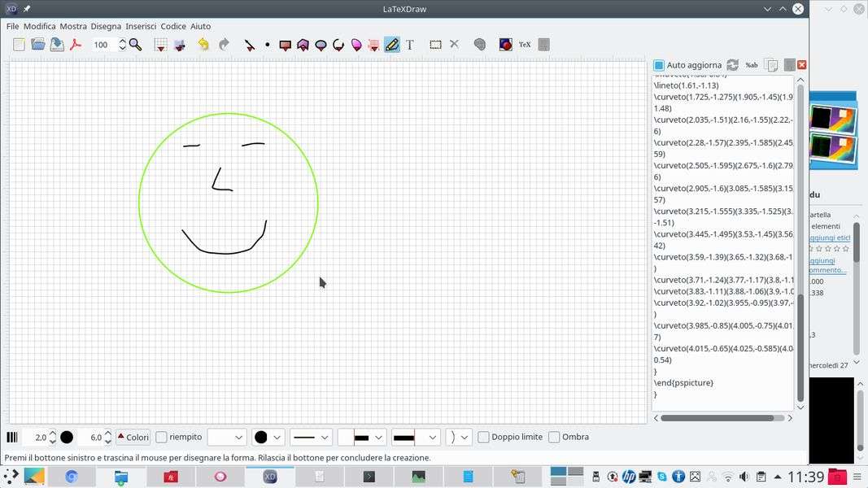Open the Codice menu
Viewport: 868px width, 488px height.
tap(173, 26)
